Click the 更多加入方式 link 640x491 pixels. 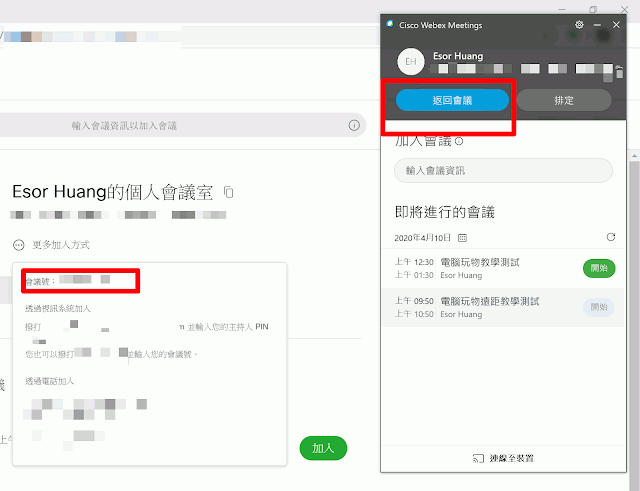pos(61,245)
